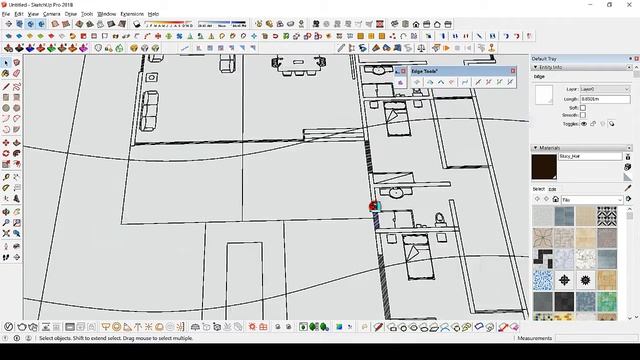Select the Zoom Extents tool
Image resolution: width=640 pixels, height=360 pixels.
click(x=6, y=233)
